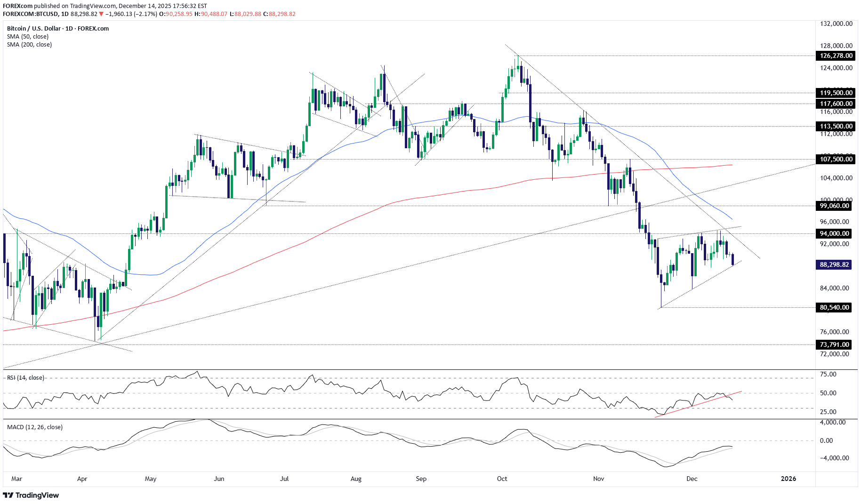Open the FOREXCOM:BTCUSD symbol legend
861x504 pixels.
tap(30, 14)
